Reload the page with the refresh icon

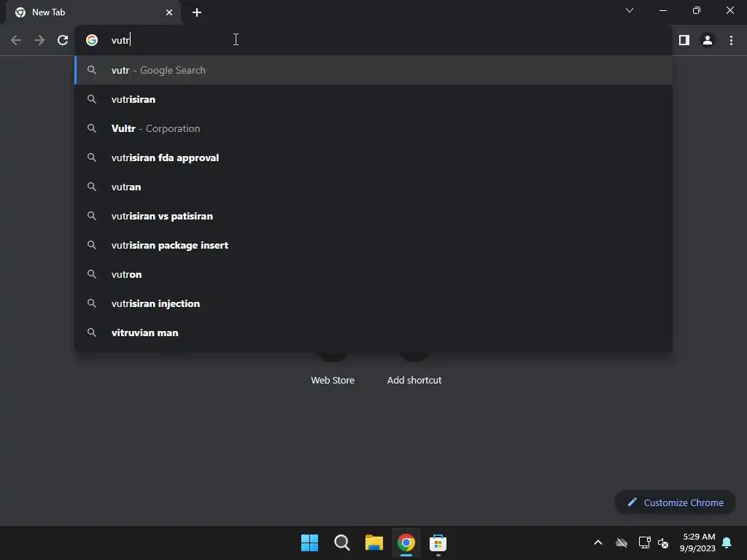coord(63,40)
